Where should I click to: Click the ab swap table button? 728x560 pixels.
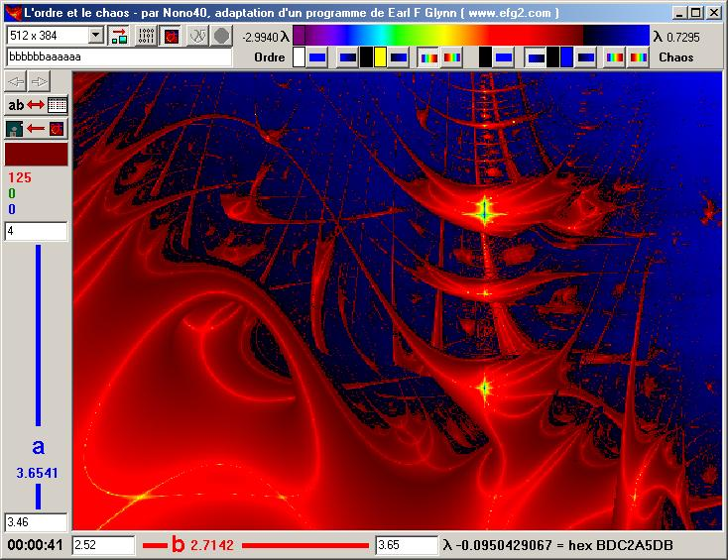37,104
